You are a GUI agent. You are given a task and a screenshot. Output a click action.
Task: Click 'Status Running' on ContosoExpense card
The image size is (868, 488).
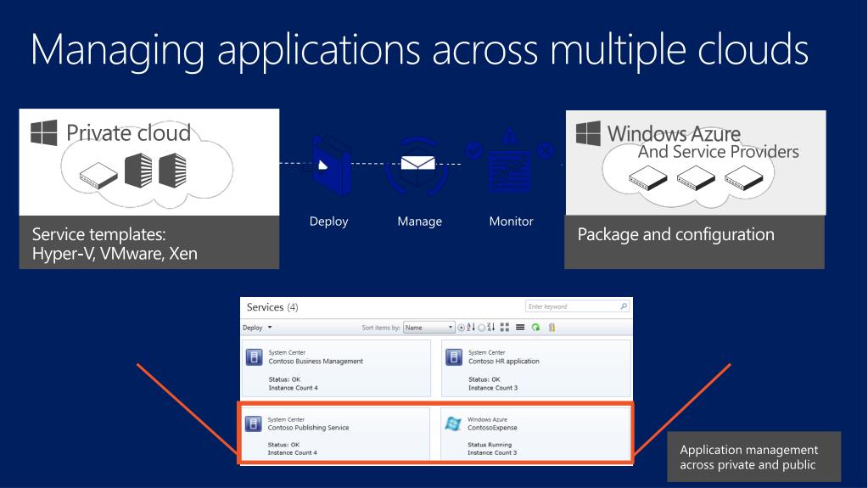[x=490, y=445]
